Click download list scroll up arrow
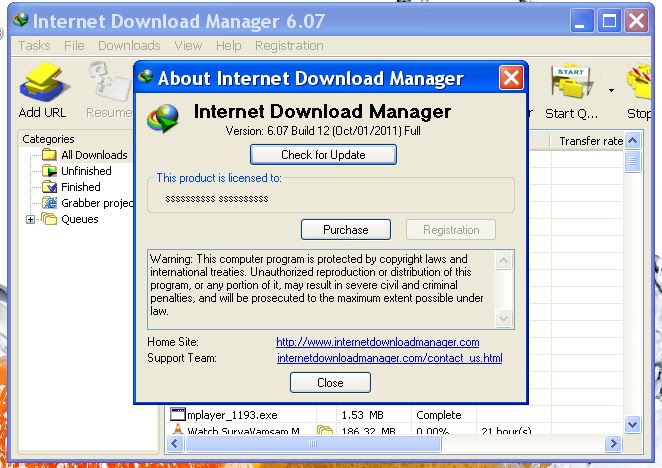This screenshot has height=468, width=662. click(x=632, y=140)
